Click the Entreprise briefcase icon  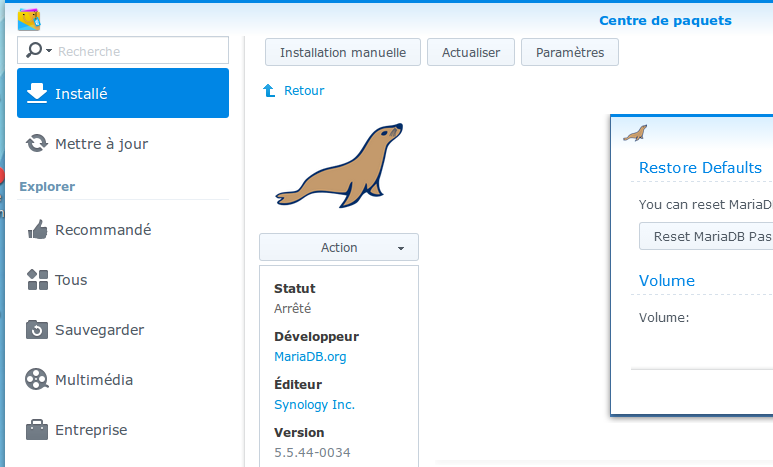pos(37,430)
